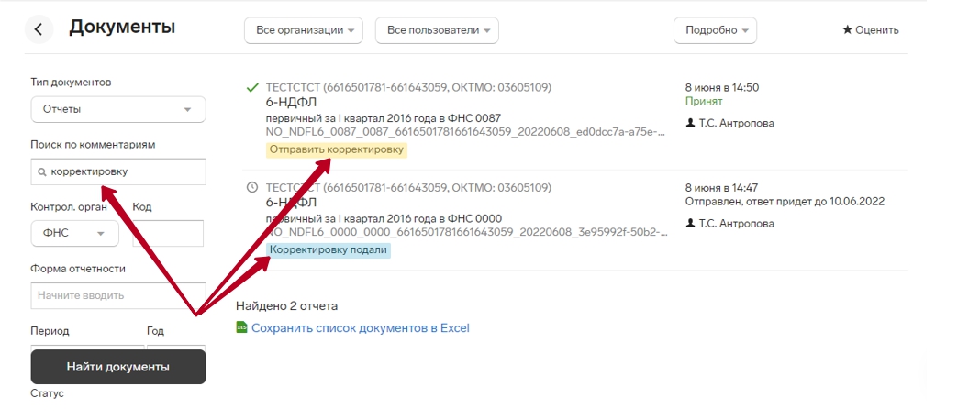Open the Все пользователи dropdown
The height and width of the screenshot is (420, 980).
[x=437, y=30]
